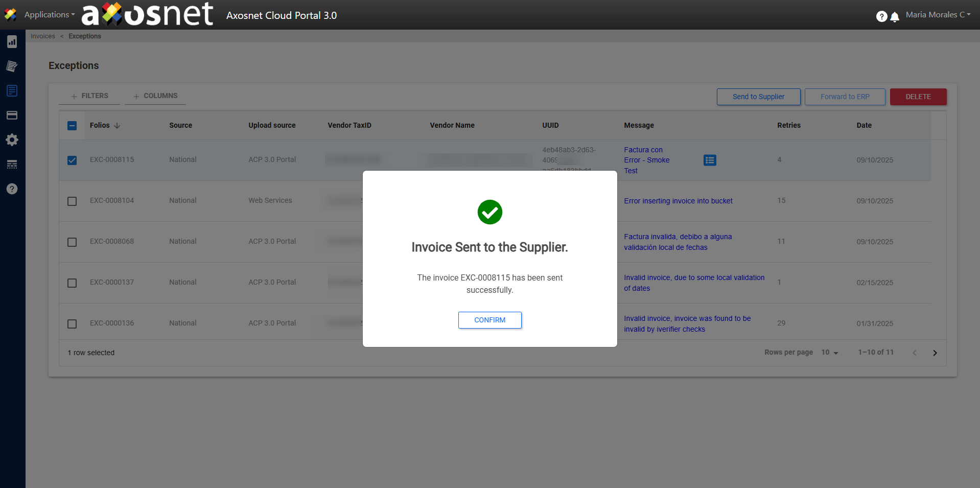Viewport: 980px width, 488px height.
Task: Open the invoices list sidebar icon
Action: tap(12, 91)
